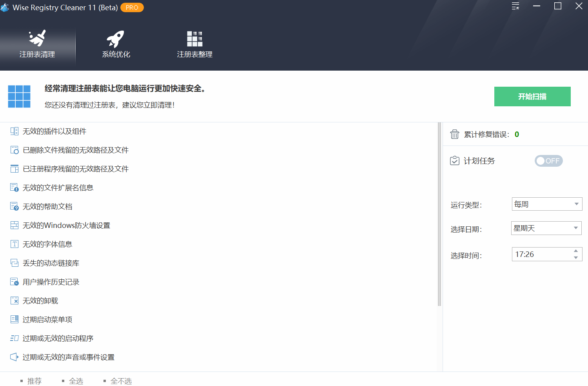Enable the 计划任务 scheduled task switch
Image resolution: width=588 pixels, height=386 pixels.
tap(548, 160)
